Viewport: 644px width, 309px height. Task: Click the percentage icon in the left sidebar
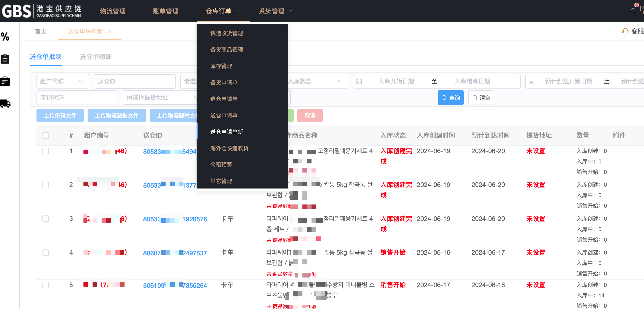coord(5,37)
